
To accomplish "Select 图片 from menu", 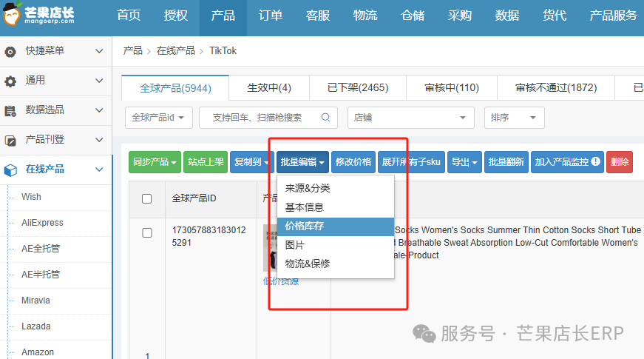I will (336, 245).
